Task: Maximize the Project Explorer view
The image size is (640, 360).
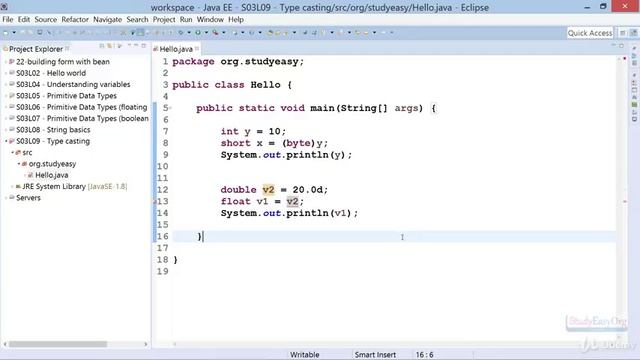Action: [144, 46]
